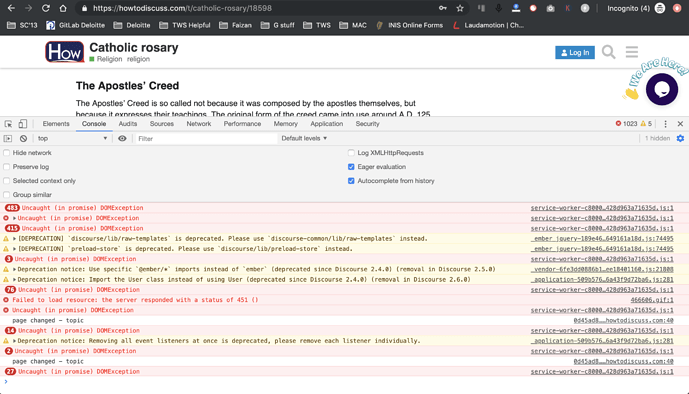The width and height of the screenshot is (689, 394).
Task: Expand the @ember/* imports deprecation notice
Action: [15, 269]
